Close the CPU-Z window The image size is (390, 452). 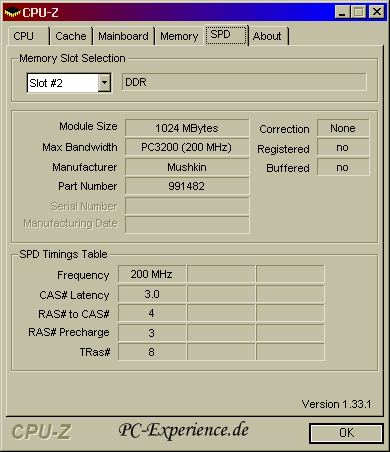(x=377, y=12)
